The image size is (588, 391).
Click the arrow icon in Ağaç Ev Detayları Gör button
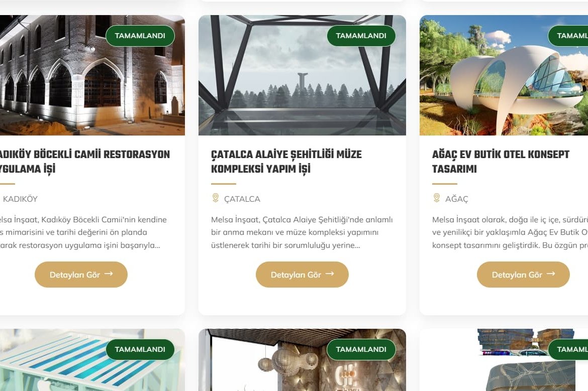tap(550, 274)
